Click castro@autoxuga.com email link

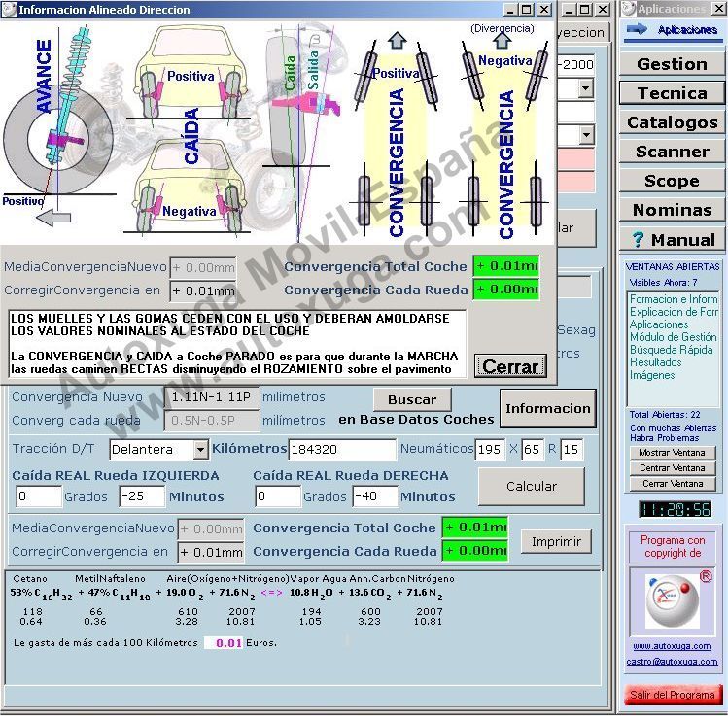pos(672,662)
